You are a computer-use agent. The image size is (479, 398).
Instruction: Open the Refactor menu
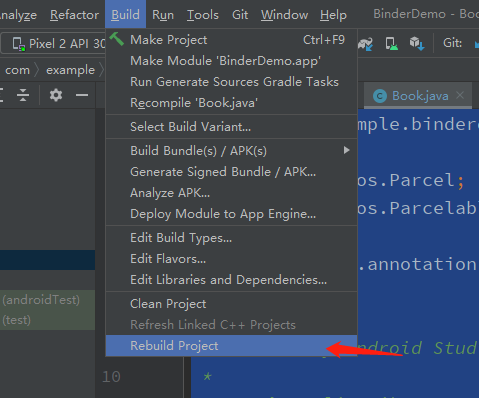(74, 15)
